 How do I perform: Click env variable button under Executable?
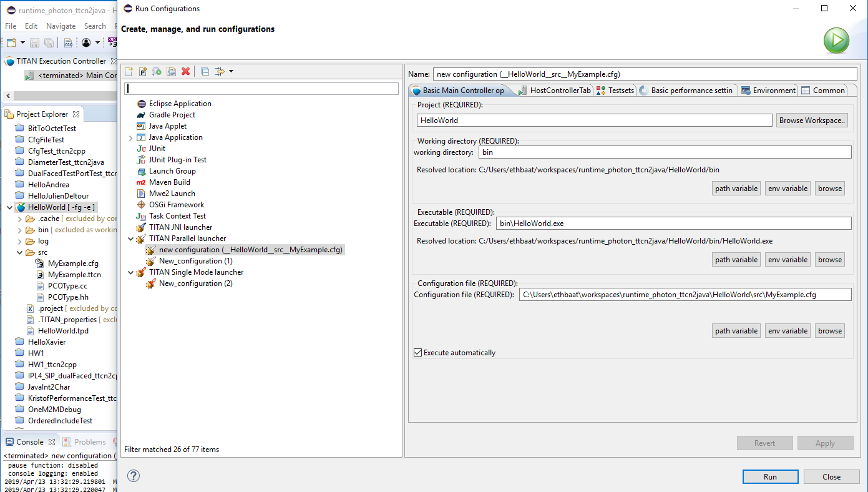click(788, 260)
